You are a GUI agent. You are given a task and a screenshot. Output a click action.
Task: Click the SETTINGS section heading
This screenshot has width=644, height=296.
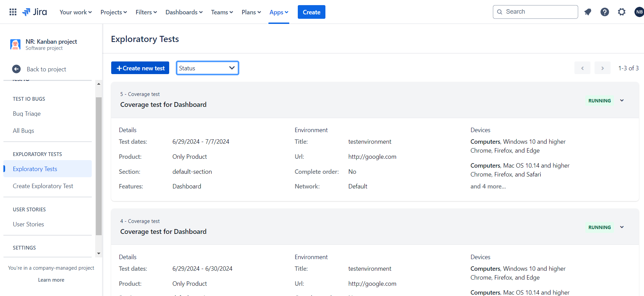coord(24,248)
